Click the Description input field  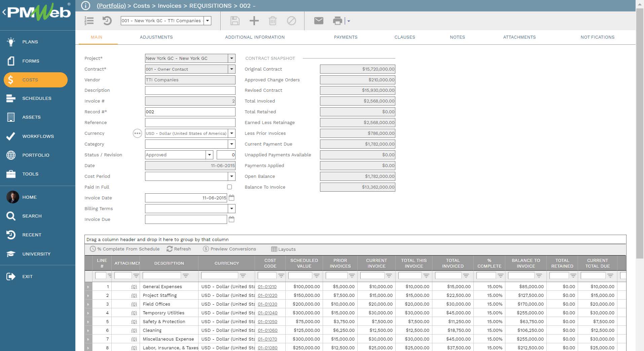click(x=190, y=90)
